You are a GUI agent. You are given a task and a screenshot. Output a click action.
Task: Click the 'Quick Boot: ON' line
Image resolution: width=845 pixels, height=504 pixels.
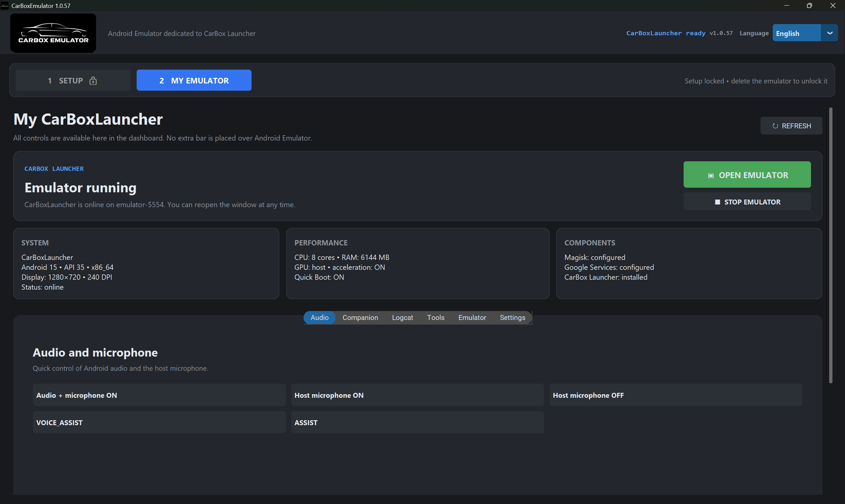pyautogui.click(x=320, y=277)
